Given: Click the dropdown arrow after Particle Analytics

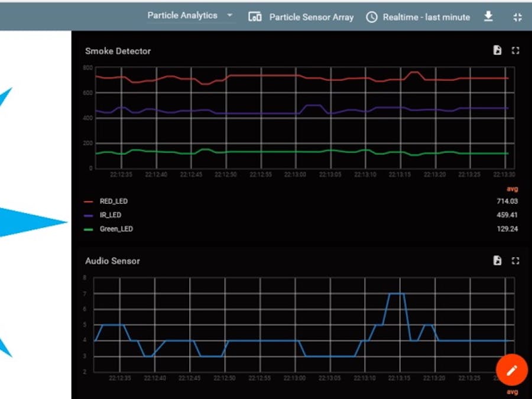Looking at the screenshot, I should coord(229,16).
